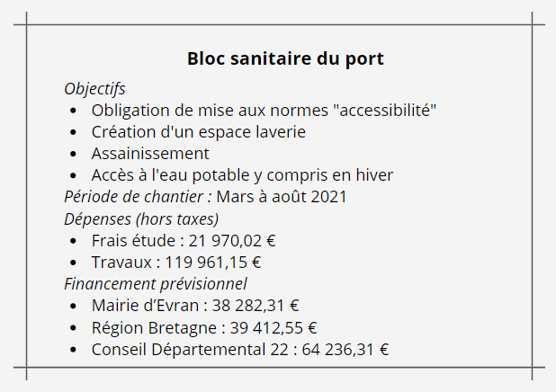This screenshot has height=392, width=556.
Task: Select the Assainissement list item
Action: click(x=150, y=154)
